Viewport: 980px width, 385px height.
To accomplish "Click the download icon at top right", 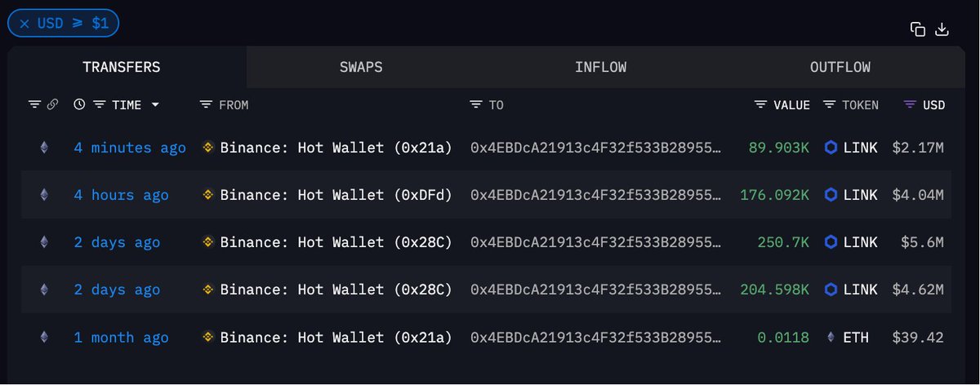I will click(x=942, y=29).
